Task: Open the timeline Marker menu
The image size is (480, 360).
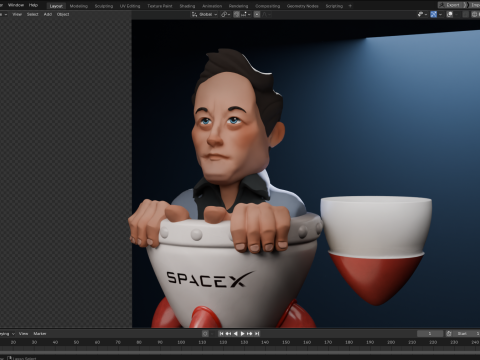Action: click(x=40, y=333)
